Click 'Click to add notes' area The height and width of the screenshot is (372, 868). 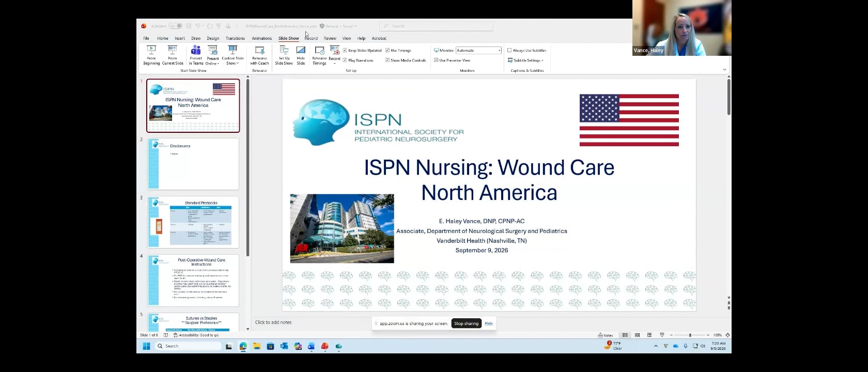pyautogui.click(x=273, y=322)
